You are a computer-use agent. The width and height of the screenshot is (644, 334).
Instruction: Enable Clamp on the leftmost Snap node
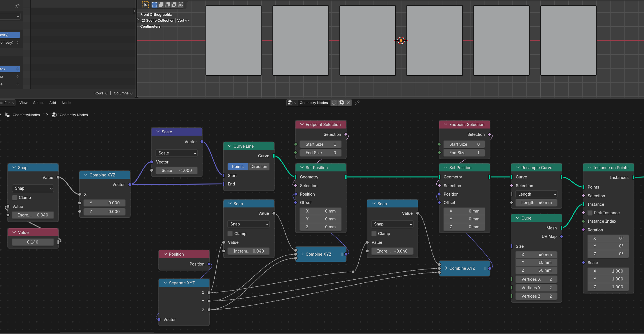coord(15,198)
